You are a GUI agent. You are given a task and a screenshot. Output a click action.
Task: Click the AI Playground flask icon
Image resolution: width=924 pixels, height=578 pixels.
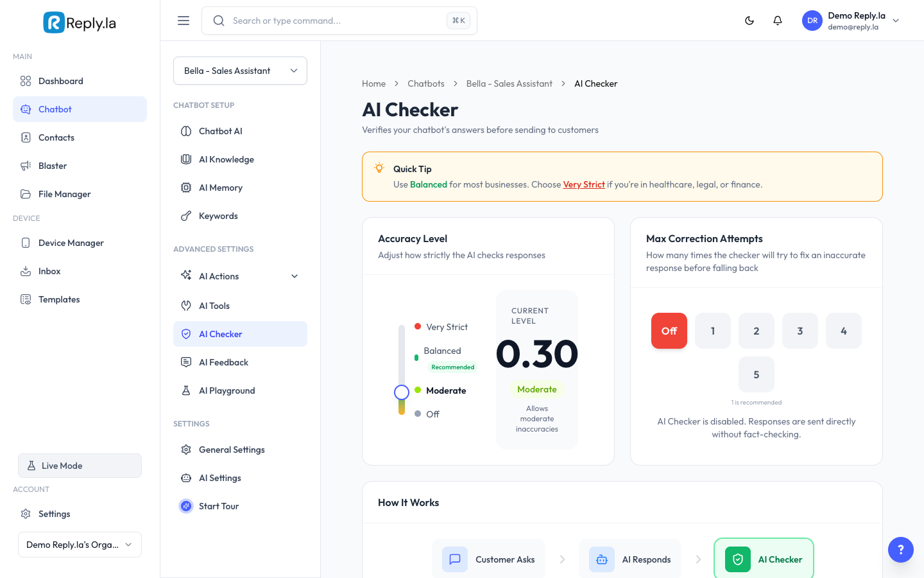click(x=186, y=390)
